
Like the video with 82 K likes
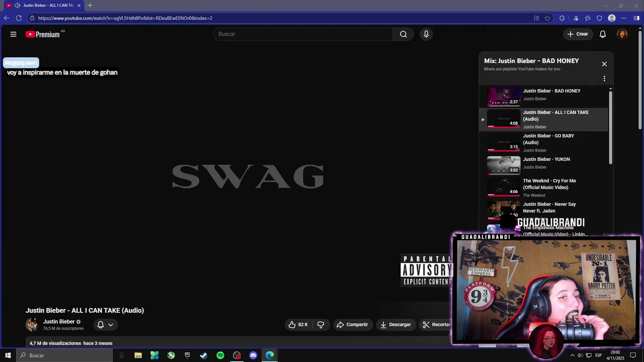[x=298, y=325]
